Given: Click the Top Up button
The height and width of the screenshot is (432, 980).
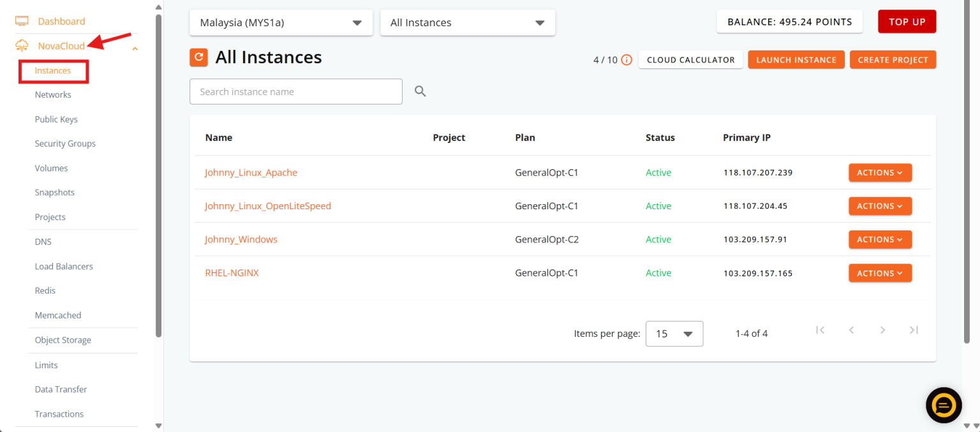Looking at the screenshot, I should (907, 22).
